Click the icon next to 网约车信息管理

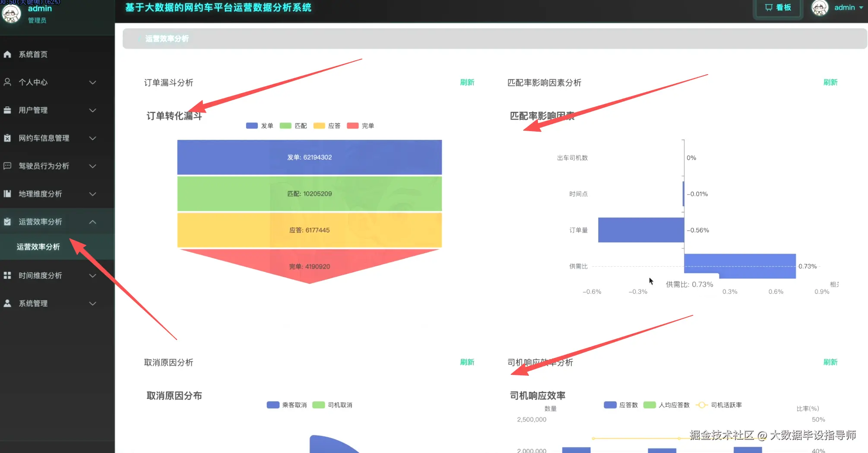[x=7, y=138]
